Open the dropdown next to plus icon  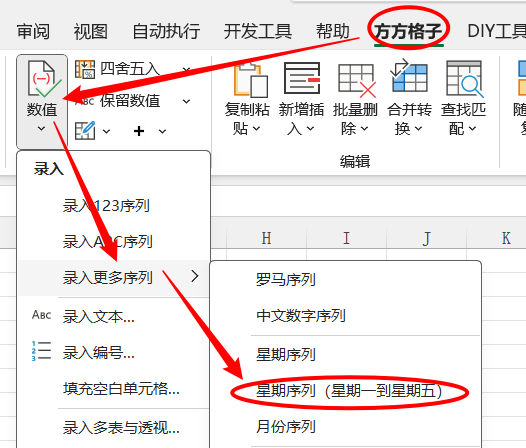[x=162, y=131]
